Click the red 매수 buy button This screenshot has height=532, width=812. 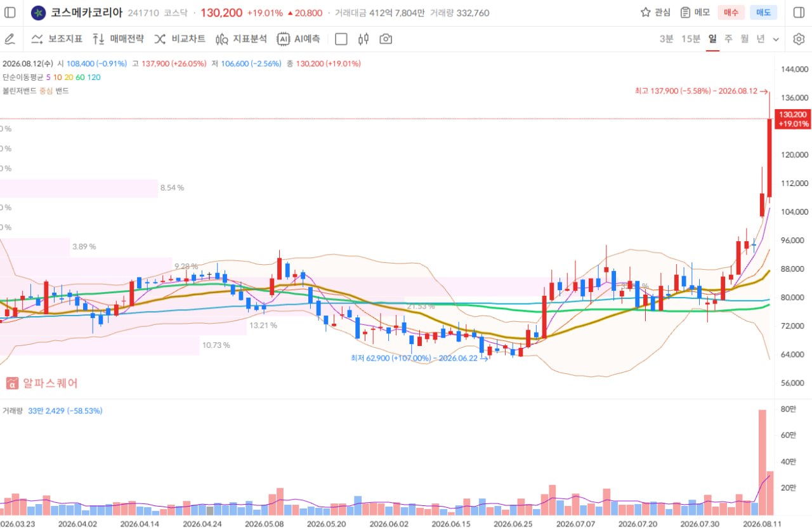pos(731,13)
